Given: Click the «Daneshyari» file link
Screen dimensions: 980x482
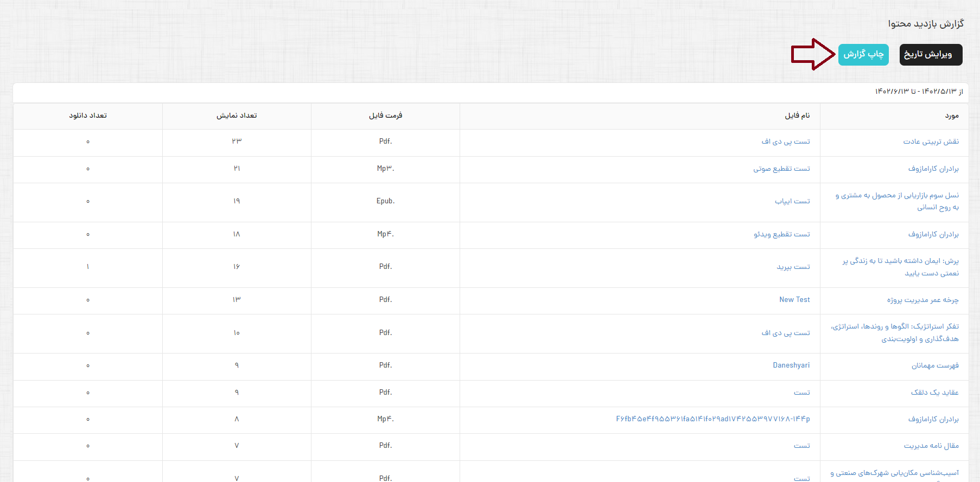Looking at the screenshot, I should (791, 365).
